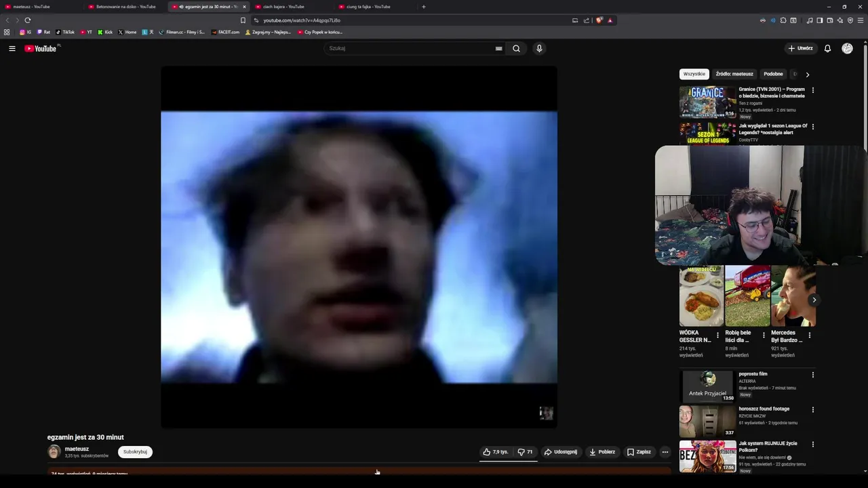Image resolution: width=868 pixels, height=488 pixels.
Task: Open options for 'Jak system RUJNUJE' video
Action: point(813,445)
